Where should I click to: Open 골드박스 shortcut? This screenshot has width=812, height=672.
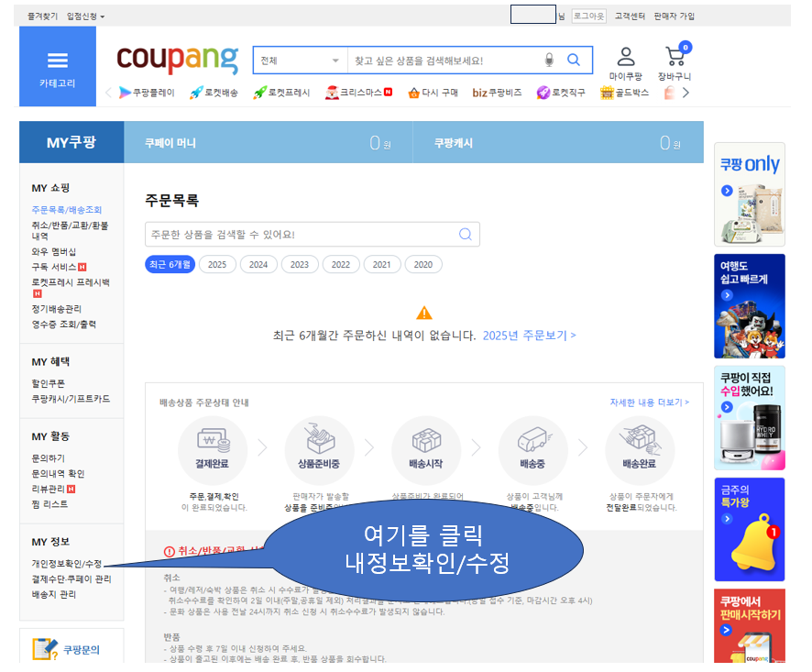click(624, 93)
